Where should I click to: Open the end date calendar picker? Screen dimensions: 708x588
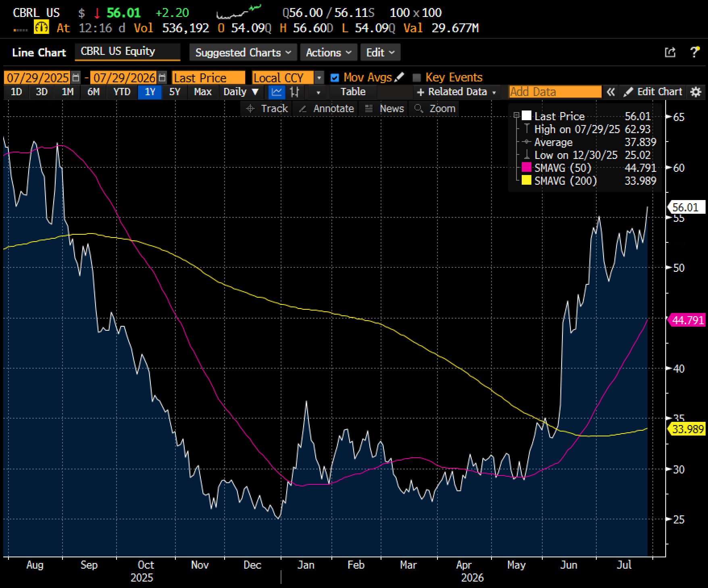(162, 77)
